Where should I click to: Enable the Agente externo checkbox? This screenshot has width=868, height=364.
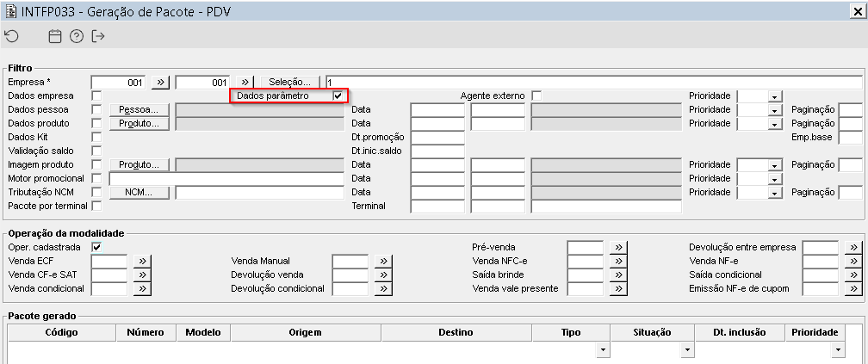click(536, 96)
